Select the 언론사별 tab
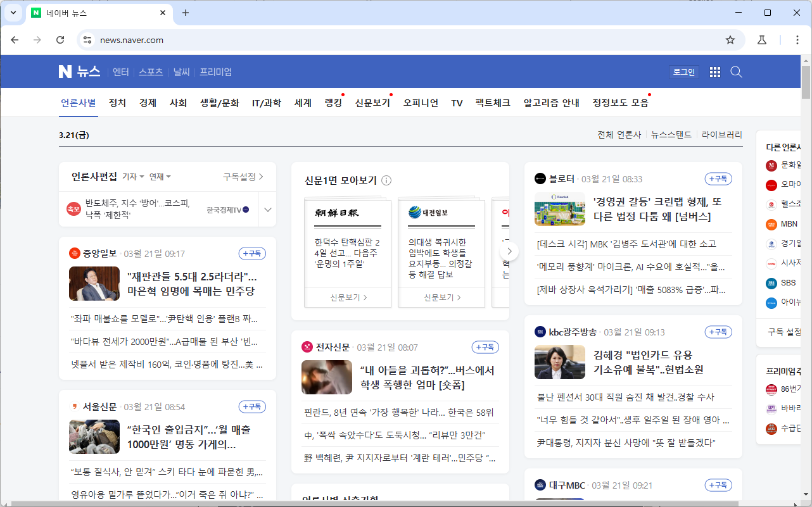 tap(79, 103)
